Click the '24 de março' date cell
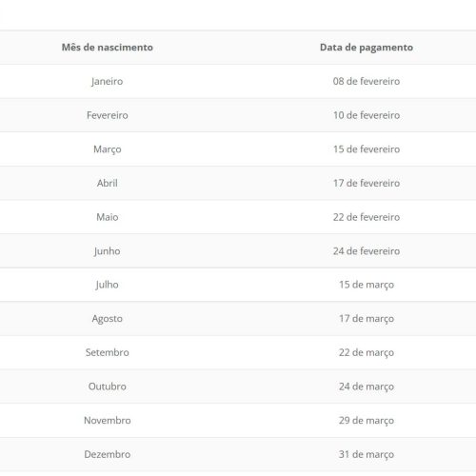The height and width of the screenshot is (476, 476). [x=367, y=387]
